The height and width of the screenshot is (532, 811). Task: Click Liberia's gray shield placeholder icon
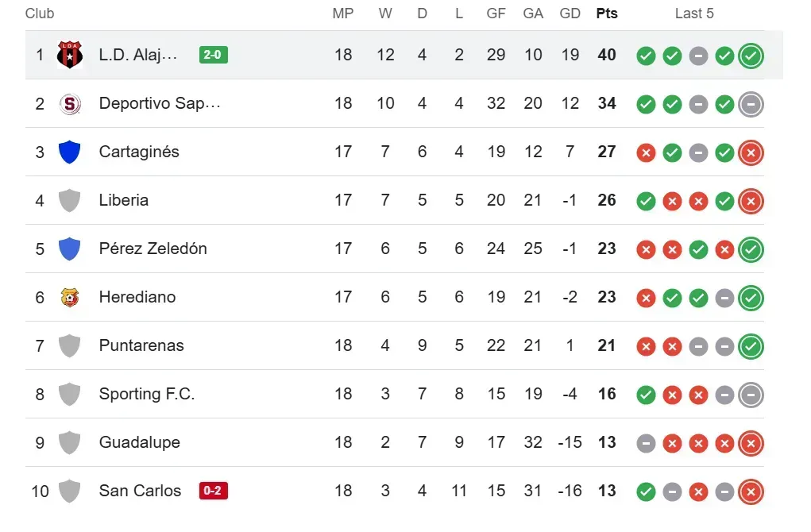[70, 200]
